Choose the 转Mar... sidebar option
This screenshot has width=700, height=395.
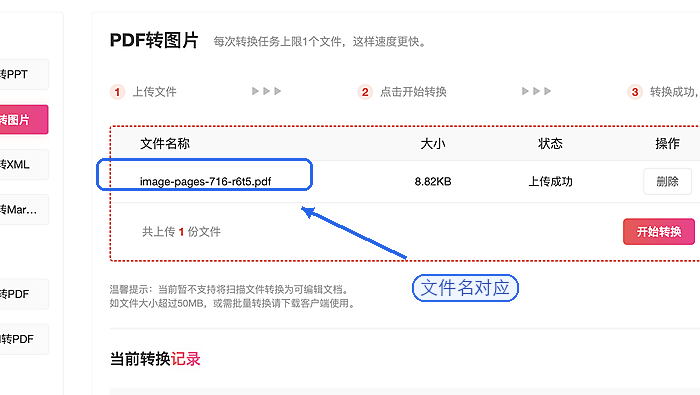click(x=23, y=209)
